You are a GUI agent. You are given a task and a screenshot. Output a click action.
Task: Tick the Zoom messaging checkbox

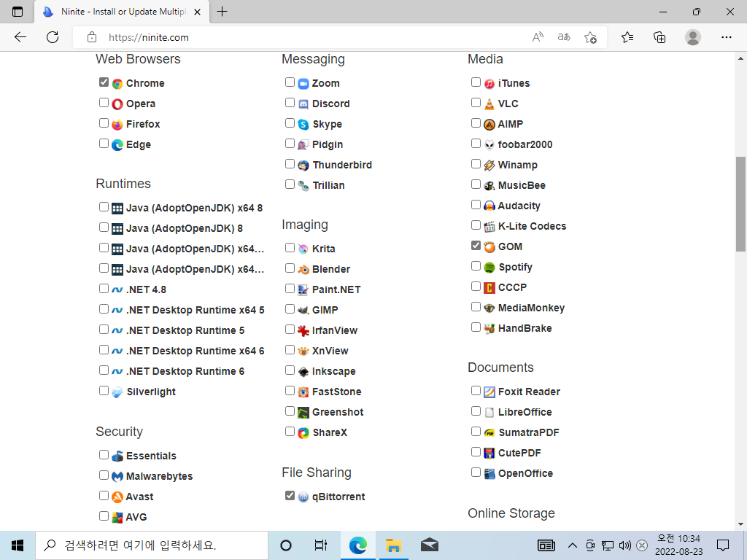point(290,82)
